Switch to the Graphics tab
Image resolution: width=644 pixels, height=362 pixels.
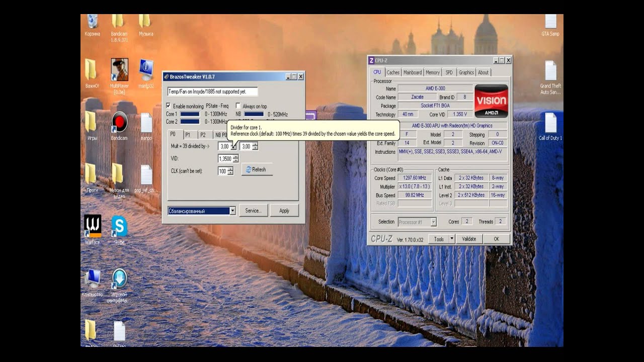coord(466,72)
